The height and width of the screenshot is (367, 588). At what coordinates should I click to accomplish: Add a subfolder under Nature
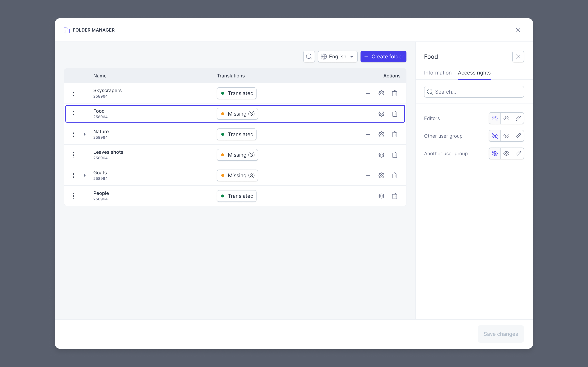368,134
